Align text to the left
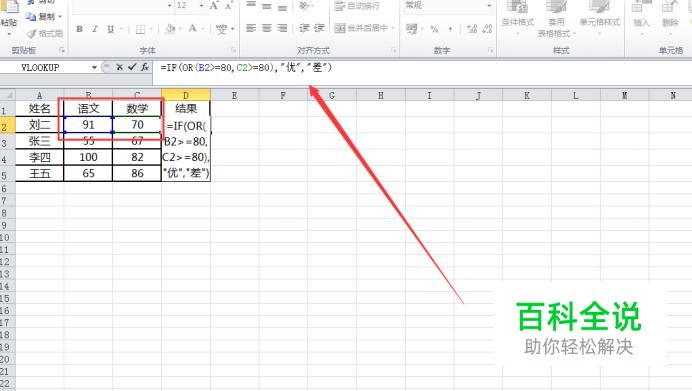Image resolution: width=692 pixels, height=391 pixels. click(251, 28)
